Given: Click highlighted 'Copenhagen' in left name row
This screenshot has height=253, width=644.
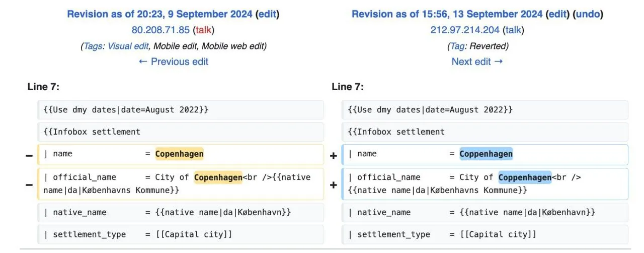Looking at the screenshot, I should coord(179,154).
